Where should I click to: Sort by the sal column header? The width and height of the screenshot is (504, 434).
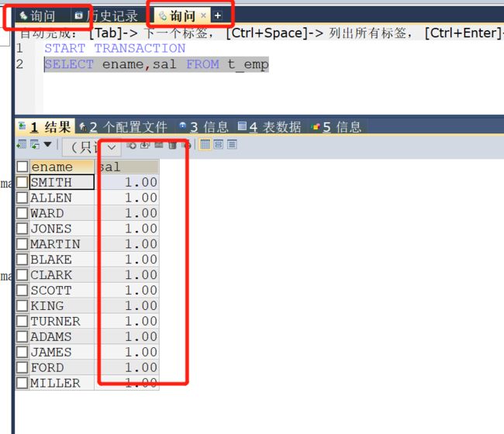point(127,167)
